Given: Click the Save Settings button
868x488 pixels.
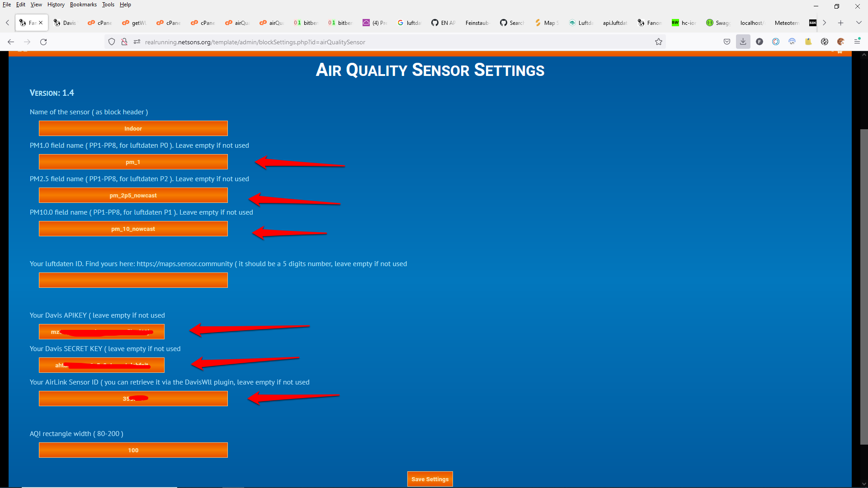Looking at the screenshot, I should tap(429, 479).
